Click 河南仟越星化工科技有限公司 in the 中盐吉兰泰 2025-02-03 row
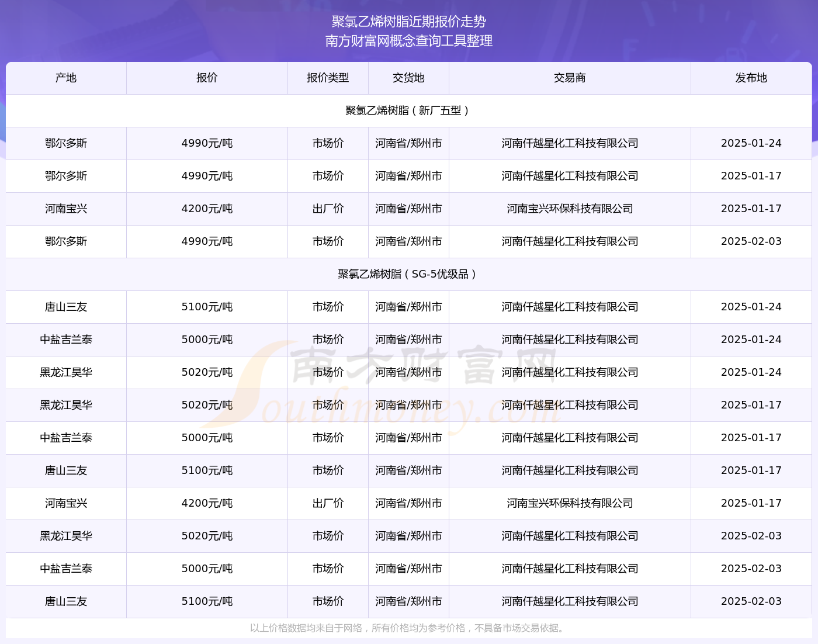818x644 pixels. (x=570, y=569)
